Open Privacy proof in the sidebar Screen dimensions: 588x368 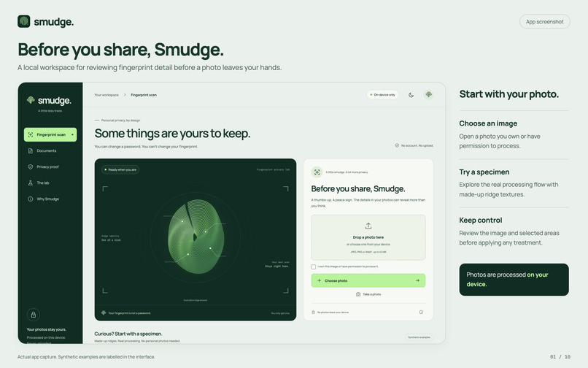(x=50, y=166)
